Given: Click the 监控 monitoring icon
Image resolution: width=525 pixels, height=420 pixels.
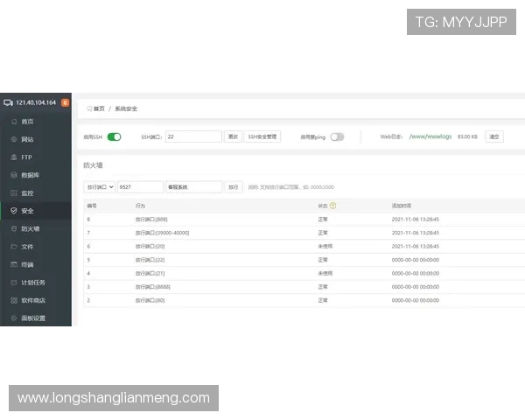Looking at the screenshot, I should click(x=13, y=193).
